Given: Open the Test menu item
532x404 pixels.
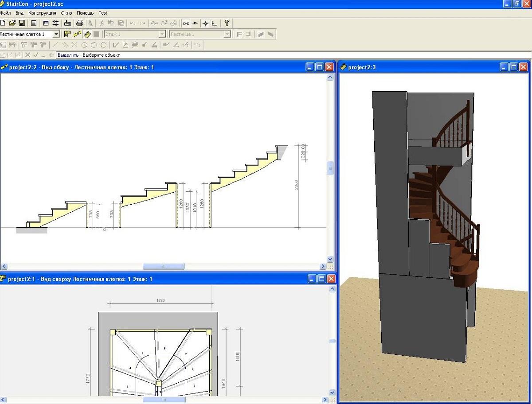Looking at the screenshot, I should 103,13.
